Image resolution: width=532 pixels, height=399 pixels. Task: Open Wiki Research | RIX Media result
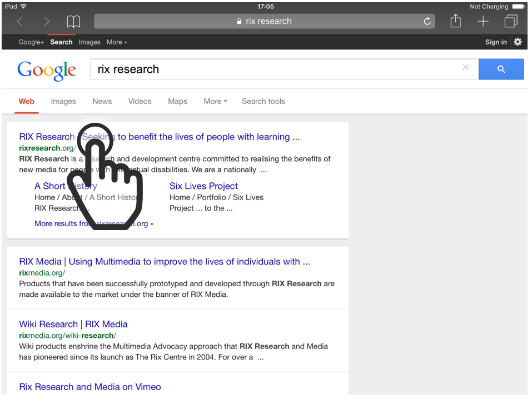pyautogui.click(x=73, y=325)
